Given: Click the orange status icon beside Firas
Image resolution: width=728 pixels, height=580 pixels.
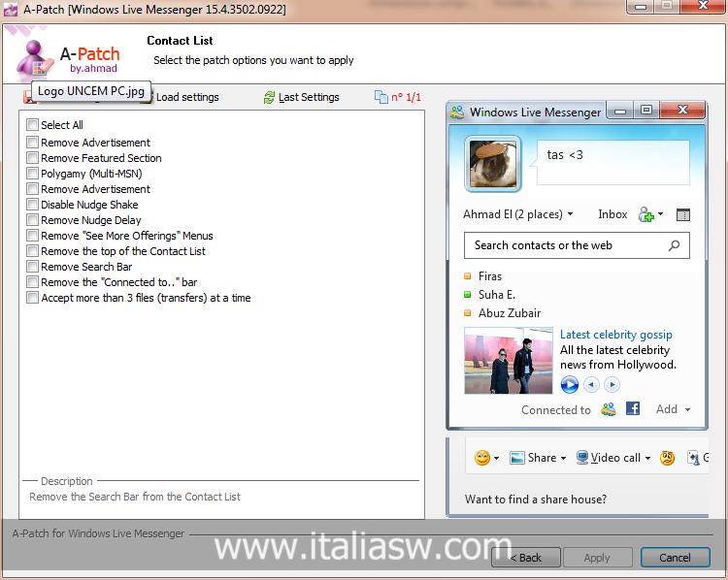Looking at the screenshot, I should (468, 276).
